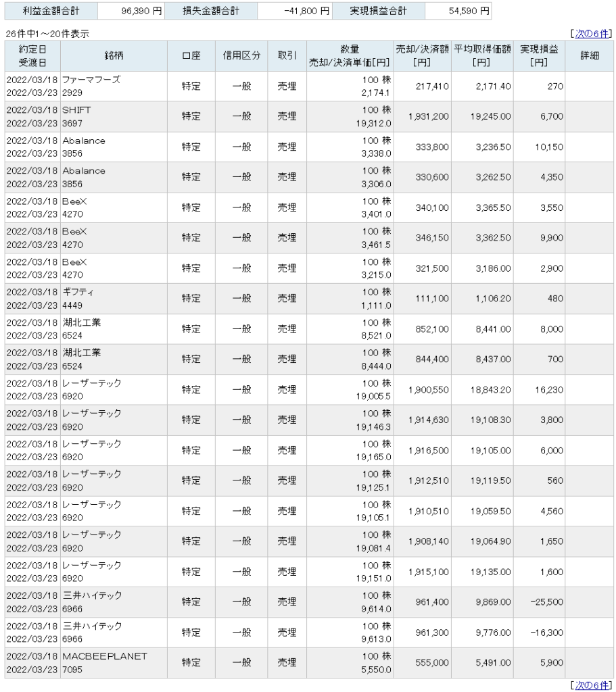This screenshot has height=692, width=616.
Task: Click the 損失金額合計 label
Action: point(211,11)
